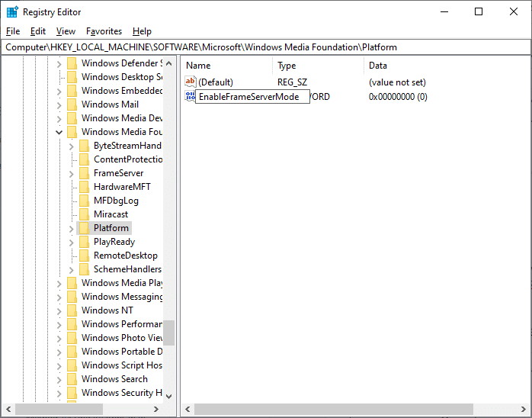Click values pane scroll right arrow
Screen dimensions: 532x418
pos(524,409)
